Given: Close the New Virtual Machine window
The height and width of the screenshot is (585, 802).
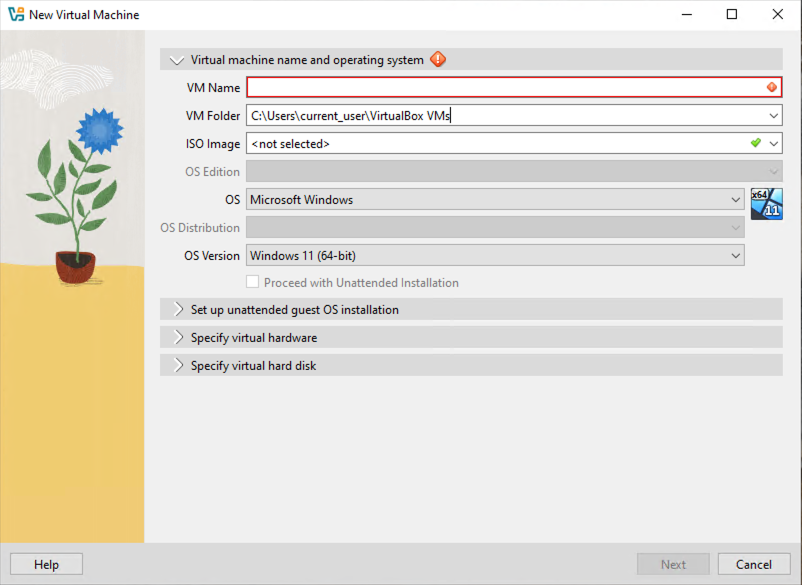Looking at the screenshot, I should [777, 14].
